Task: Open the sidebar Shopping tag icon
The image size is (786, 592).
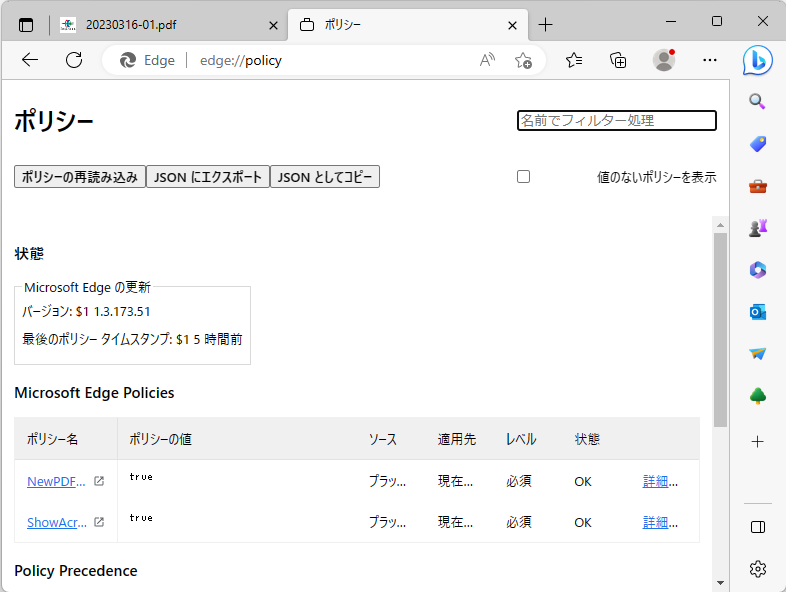Action: point(757,144)
